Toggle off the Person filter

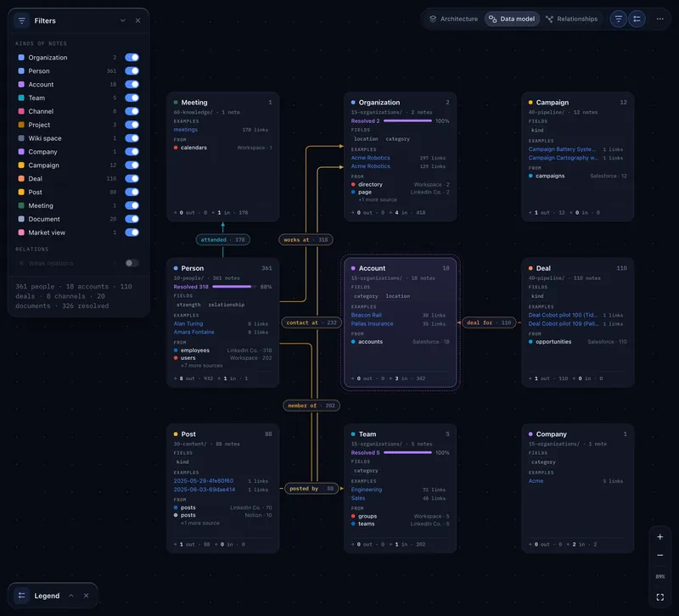pos(132,71)
